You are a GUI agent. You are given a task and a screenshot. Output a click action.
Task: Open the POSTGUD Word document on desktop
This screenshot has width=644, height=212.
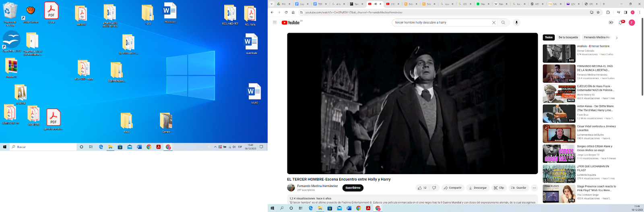pos(170,12)
